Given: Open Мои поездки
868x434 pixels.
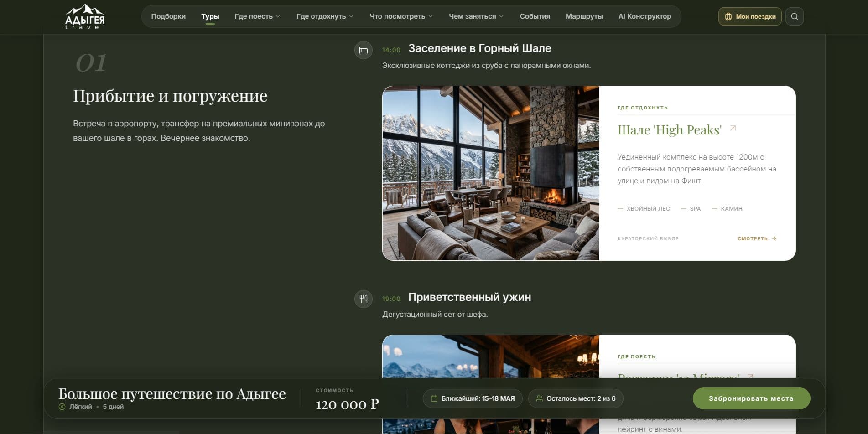Looking at the screenshot, I should pos(749,16).
